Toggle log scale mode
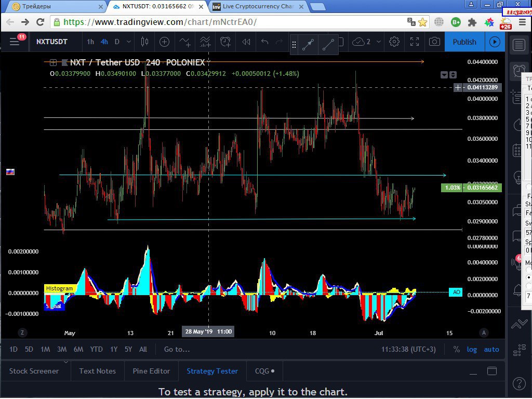 coord(472,349)
